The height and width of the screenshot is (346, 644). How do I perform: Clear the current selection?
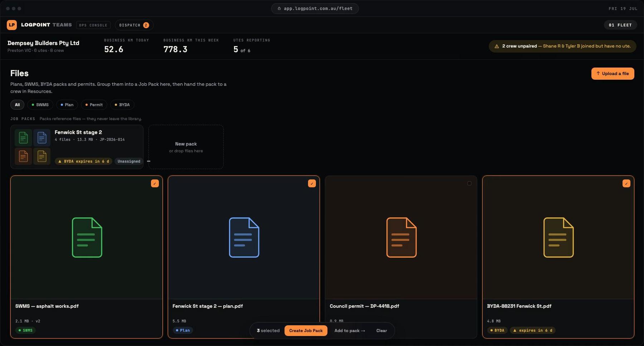point(381,331)
